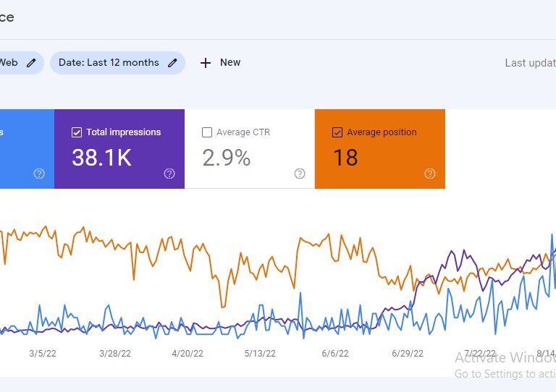Screen dimensions: 556x392
Task: Open the Date: Last 12 months chip
Action: pyautogui.click(x=117, y=63)
